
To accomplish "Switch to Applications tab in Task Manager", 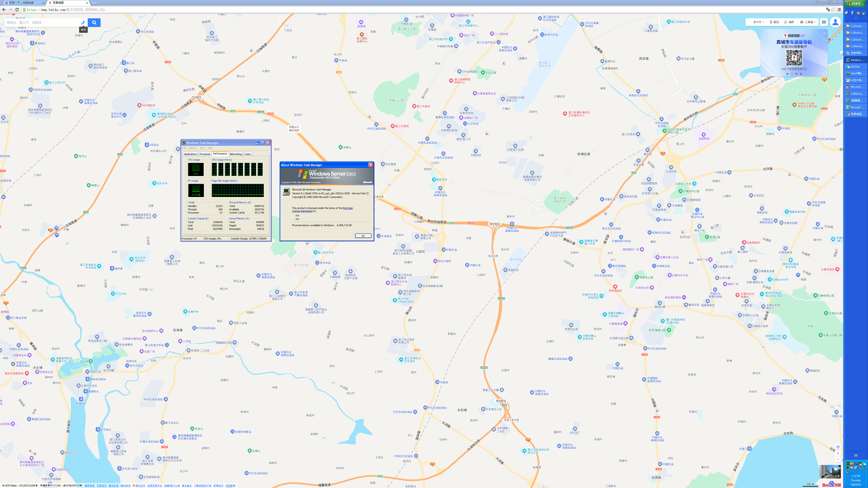I will 190,154.
